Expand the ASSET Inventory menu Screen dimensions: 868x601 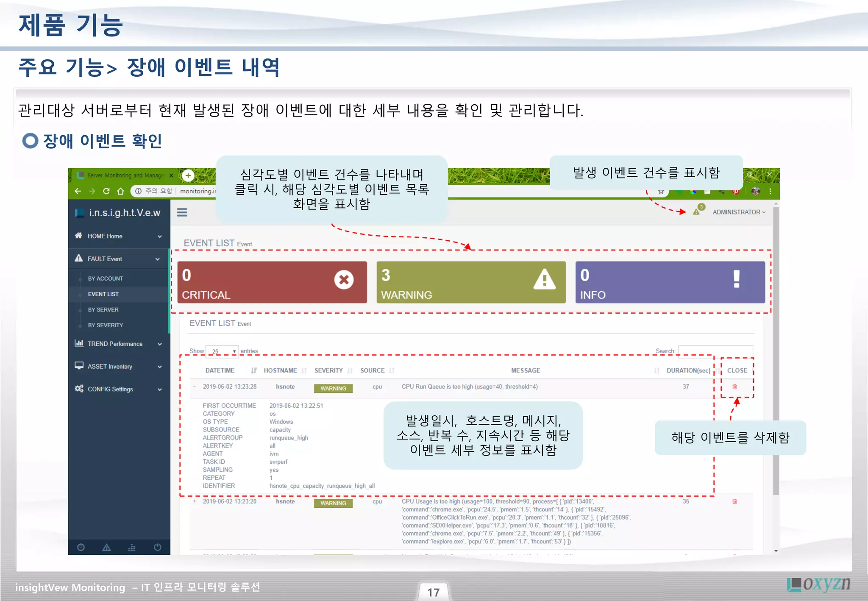pyautogui.click(x=119, y=367)
